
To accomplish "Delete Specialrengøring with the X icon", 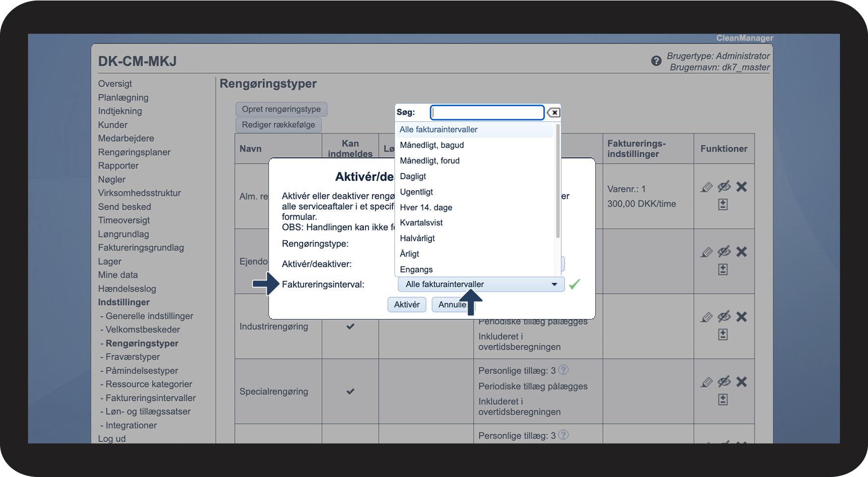I will [x=742, y=382].
